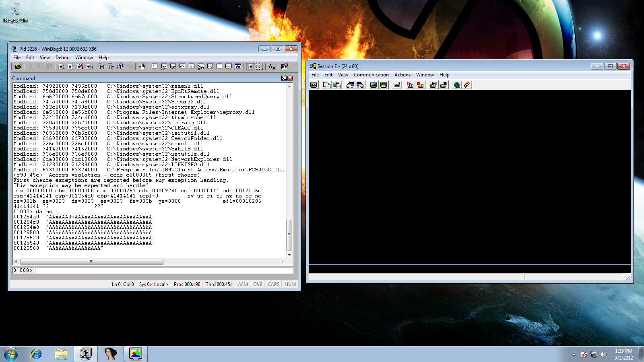Open the Session E Edit menu
Viewport: 644px width, 362px height.
[x=328, y=75]
